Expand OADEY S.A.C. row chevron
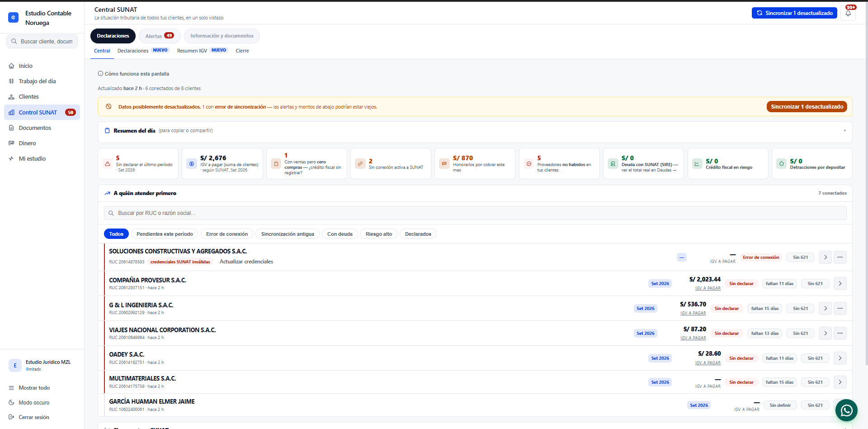Viewport: 868px width, 429px height. [x=840, y=358]
